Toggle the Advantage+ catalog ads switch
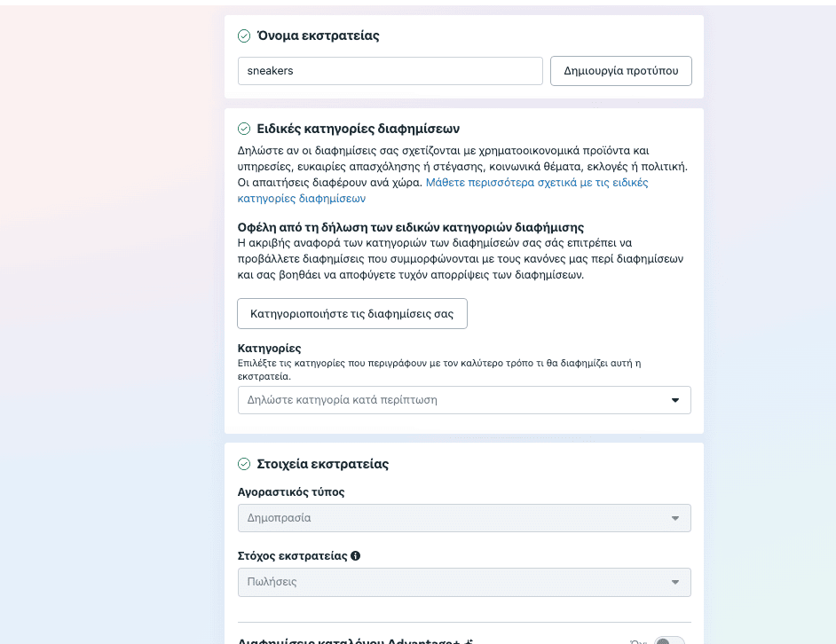This screenshot has width=836, height=644. (668, 640)
